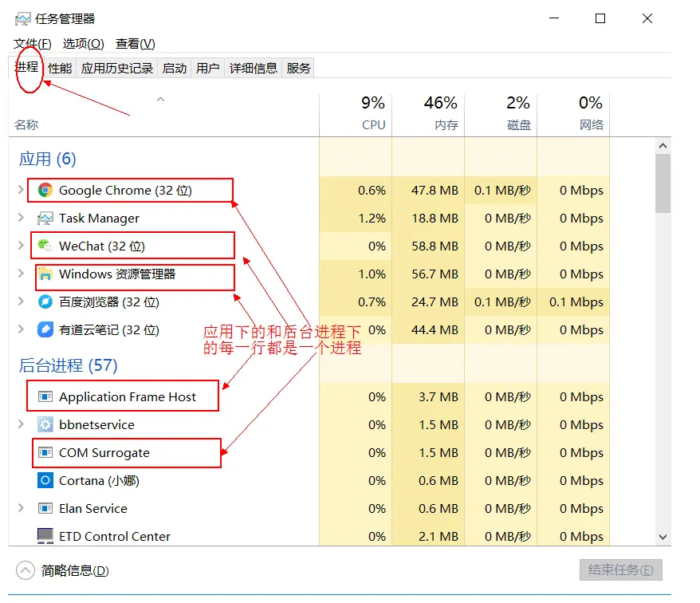Click the Windows 资源管理器 folder icon
The height and width of the screenshot is (603, 700).
pyautogui.click(x=47, y=274)
